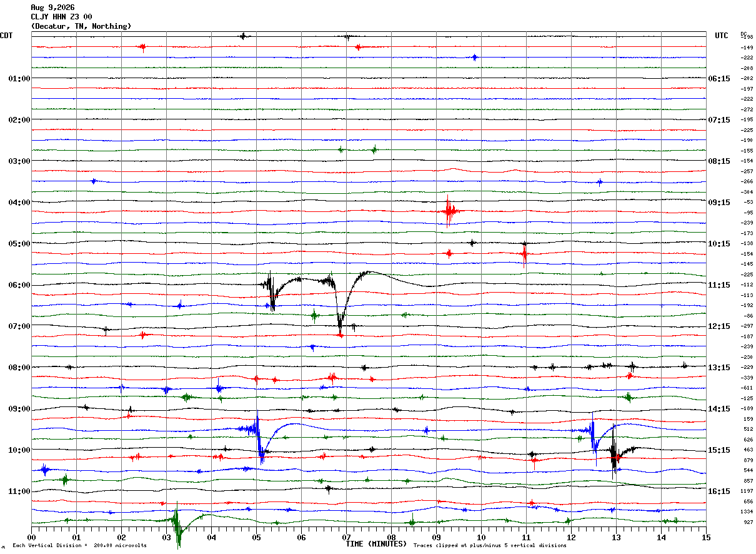This screenshot has width=756, height=554.
Task: Click the DC offset value "1197"
Action: (x=747, y=491)
